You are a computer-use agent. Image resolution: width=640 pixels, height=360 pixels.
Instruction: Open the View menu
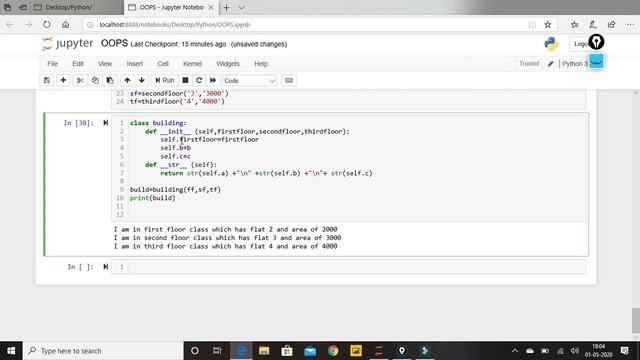pyautogui.click(x=105, y=64)
